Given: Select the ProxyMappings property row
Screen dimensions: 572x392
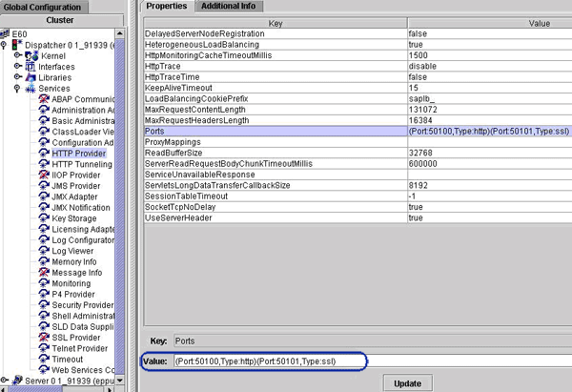Looking at the screenshot, I should pos(357,142).
